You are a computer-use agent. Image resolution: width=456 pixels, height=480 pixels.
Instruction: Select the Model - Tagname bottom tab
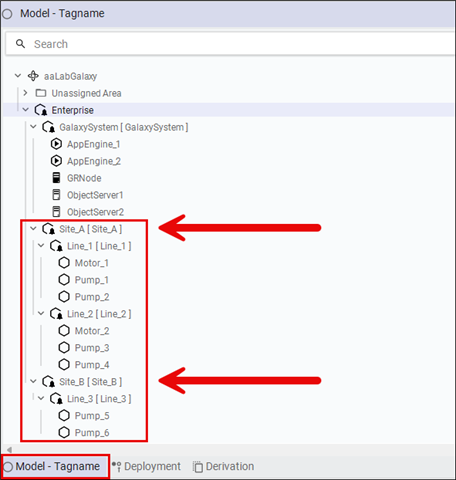pyautogui.click(x=55, y=466)
